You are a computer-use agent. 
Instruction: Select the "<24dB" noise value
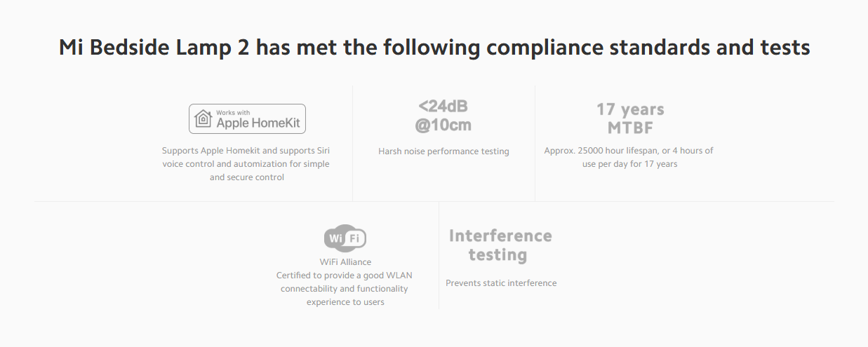[443, 107]
